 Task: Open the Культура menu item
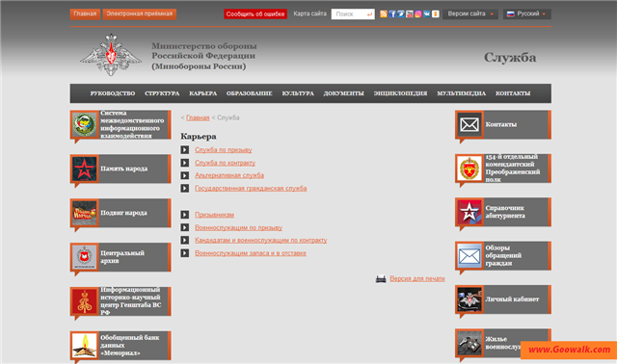(x=298, y=93)
